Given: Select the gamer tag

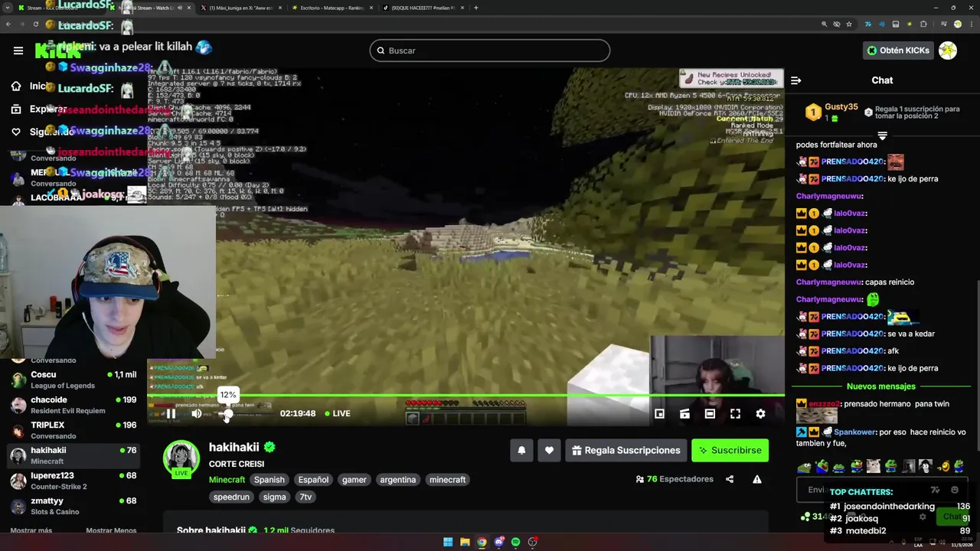Looking at the screenshot, I should 354,480.
